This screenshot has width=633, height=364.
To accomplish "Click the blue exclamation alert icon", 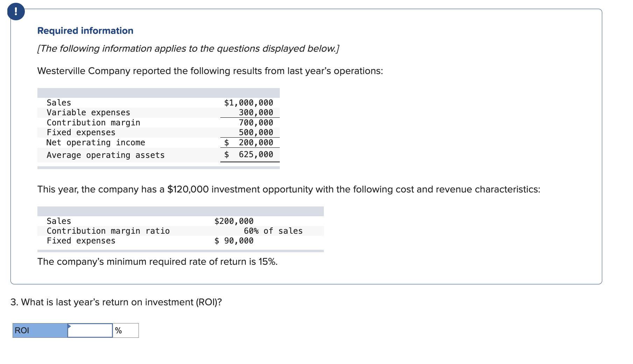I will tap(16, 12).
